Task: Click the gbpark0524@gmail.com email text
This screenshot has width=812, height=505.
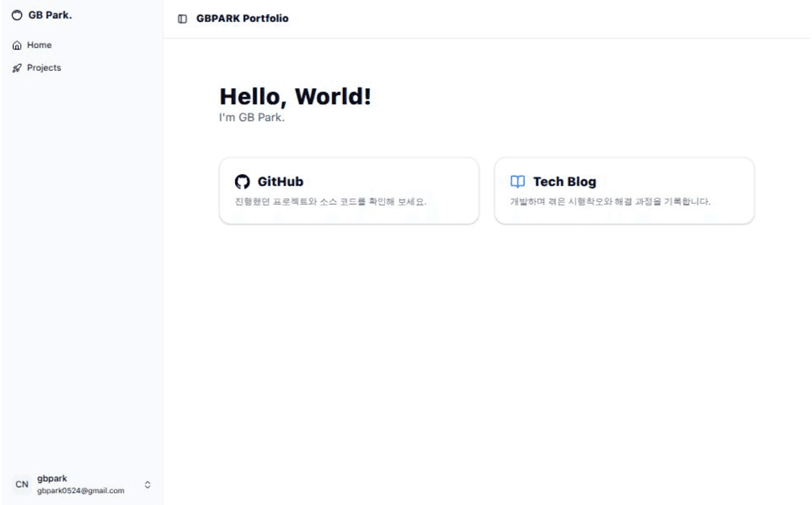Action: click(x=80, y=490)
